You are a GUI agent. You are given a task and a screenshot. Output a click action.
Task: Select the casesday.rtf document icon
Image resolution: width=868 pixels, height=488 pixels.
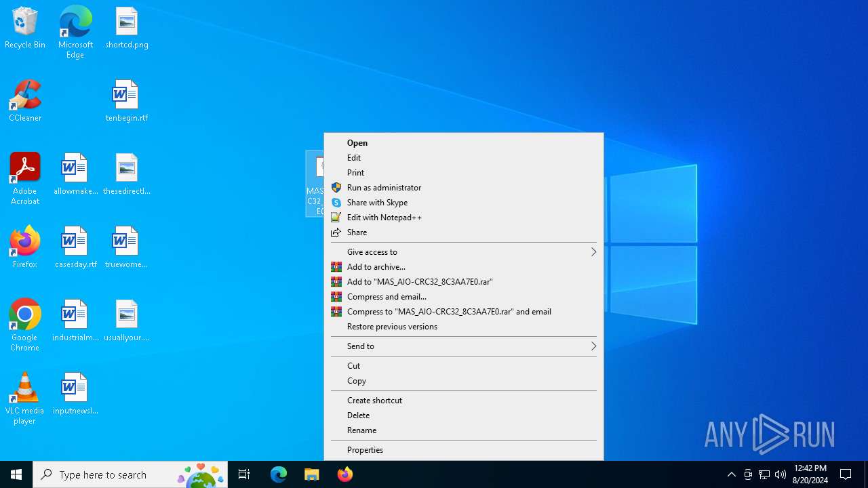[x=75, y=248]
